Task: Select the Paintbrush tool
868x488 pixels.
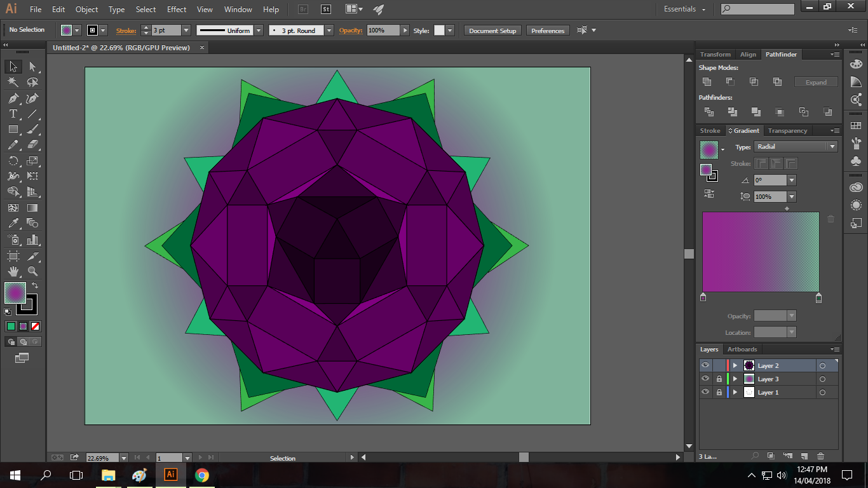Action: coord(32,129)
